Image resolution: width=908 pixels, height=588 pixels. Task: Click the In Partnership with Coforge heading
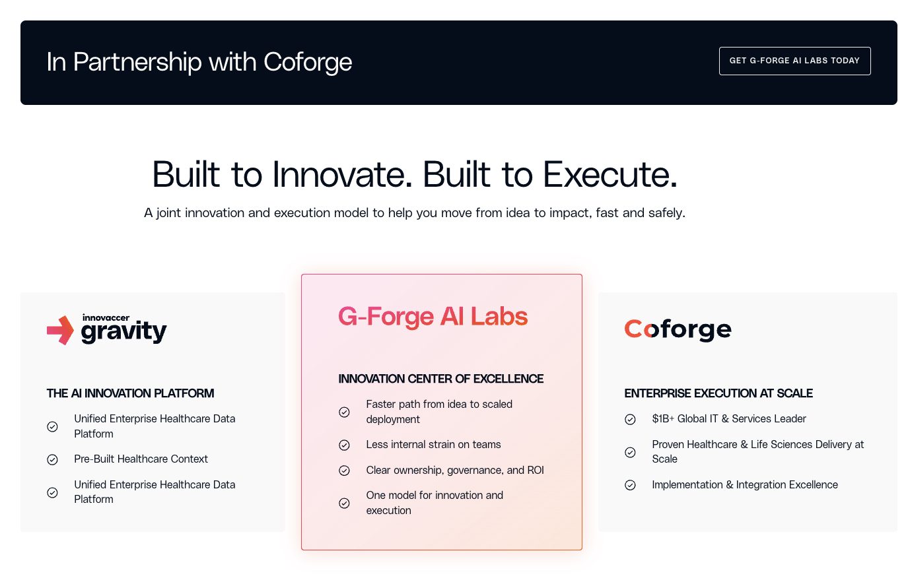pos(199,61)
